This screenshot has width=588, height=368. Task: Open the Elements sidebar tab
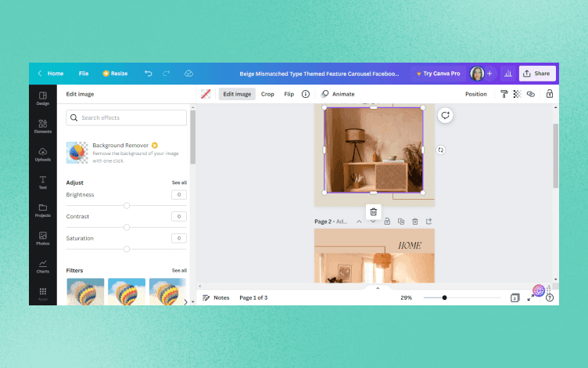click(43, 126)
